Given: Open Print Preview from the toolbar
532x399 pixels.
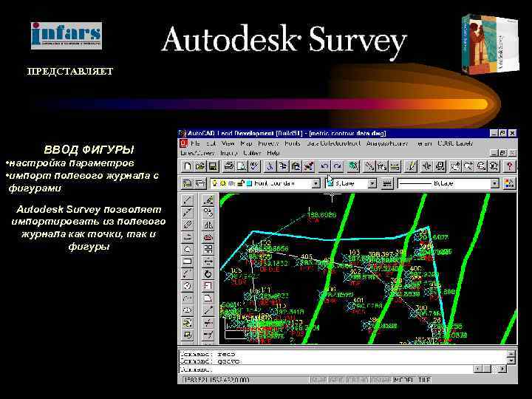Looking at the screenshot, I should pyautogui.click(x=242, y=166).
